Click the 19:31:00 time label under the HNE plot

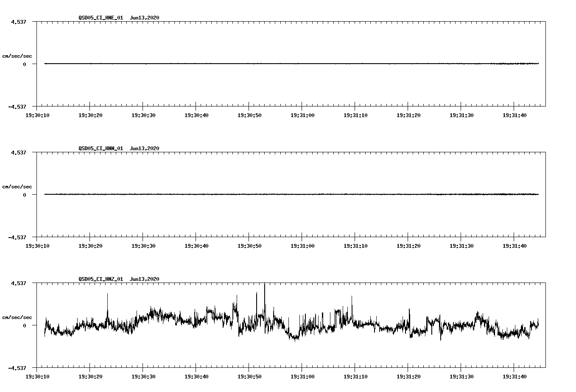tap(302, 115)
